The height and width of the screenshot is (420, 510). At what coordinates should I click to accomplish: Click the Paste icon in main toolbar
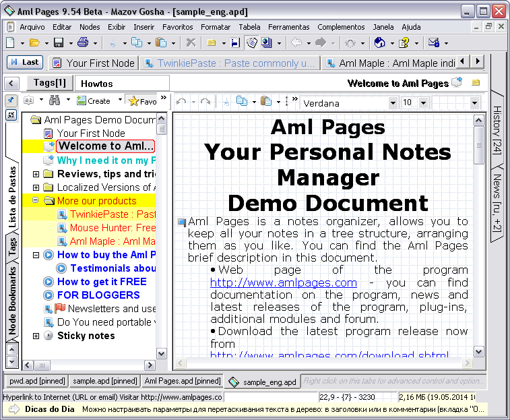pos(161,42)
